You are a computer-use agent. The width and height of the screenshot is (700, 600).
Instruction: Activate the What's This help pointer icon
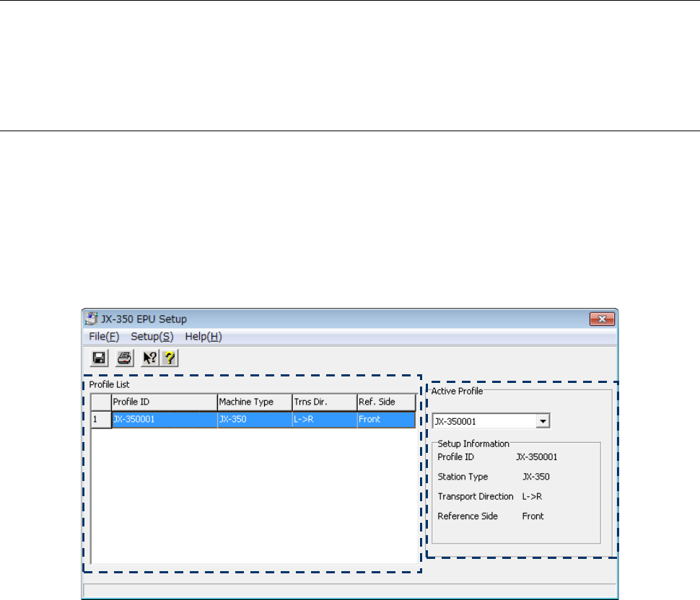[150, 358]
